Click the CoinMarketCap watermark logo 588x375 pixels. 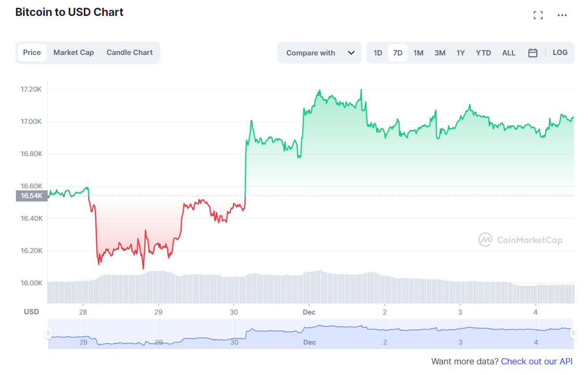point(520,240)
